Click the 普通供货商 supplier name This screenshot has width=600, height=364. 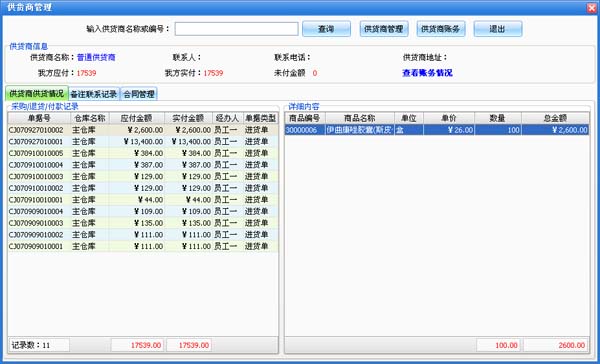[x=96, y=57]
